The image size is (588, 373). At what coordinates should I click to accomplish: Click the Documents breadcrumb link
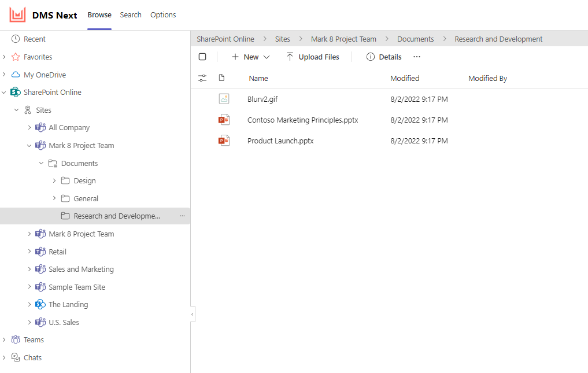[x=415, y=39]
